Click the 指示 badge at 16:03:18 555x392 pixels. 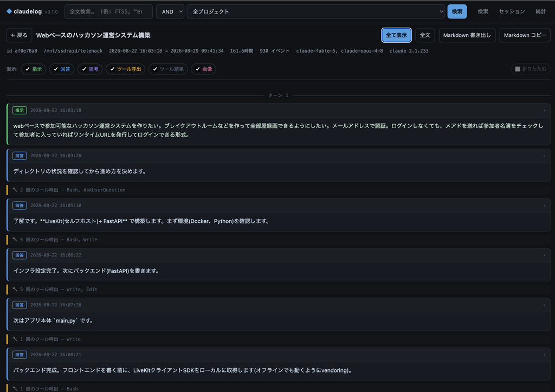(20, 111)
